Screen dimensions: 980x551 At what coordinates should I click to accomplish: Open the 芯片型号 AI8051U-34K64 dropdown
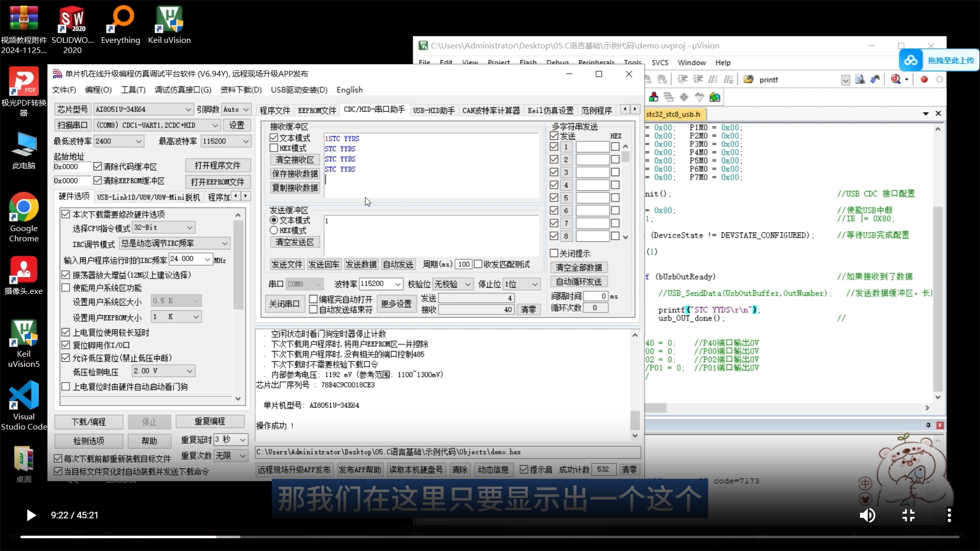pyautogui.click(x=143, y=109)
